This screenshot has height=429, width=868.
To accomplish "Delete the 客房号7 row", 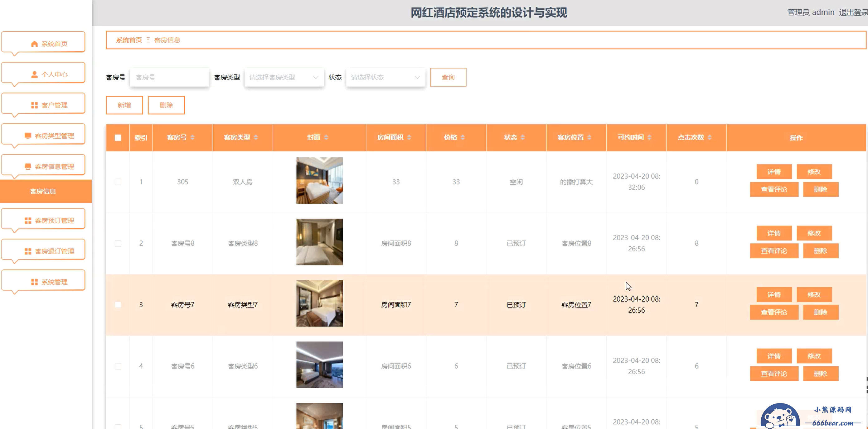I will 821,312.
